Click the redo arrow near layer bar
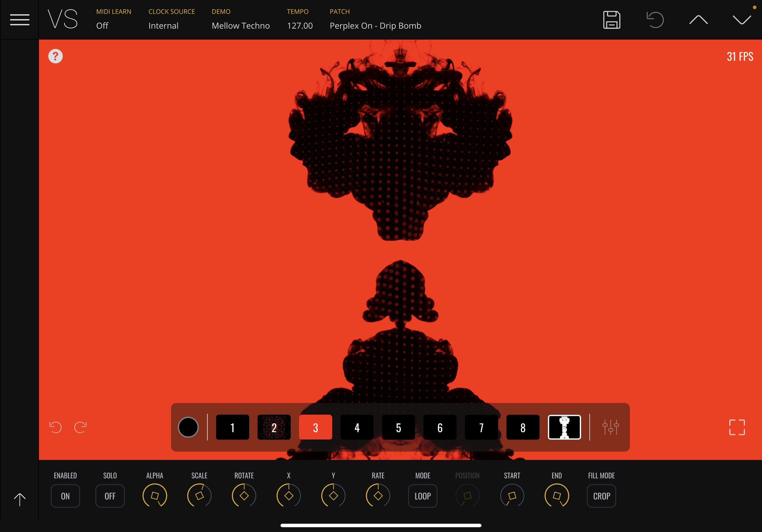 [80, 427]
